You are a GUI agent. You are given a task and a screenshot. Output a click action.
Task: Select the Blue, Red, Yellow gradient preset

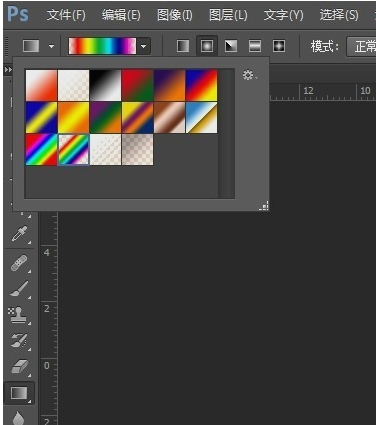pyautogui.click(x=201, y=85)
